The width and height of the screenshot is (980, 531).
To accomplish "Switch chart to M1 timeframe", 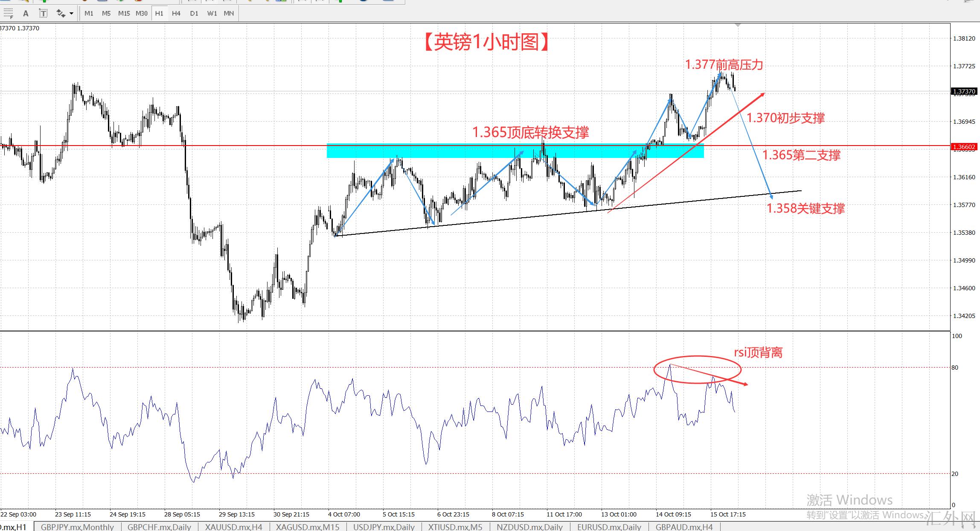I will pyautogui.click(x=89, y=14).
